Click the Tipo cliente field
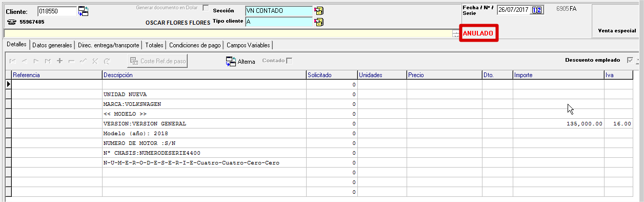Screen dimensions: 644x202 [279, 22]
